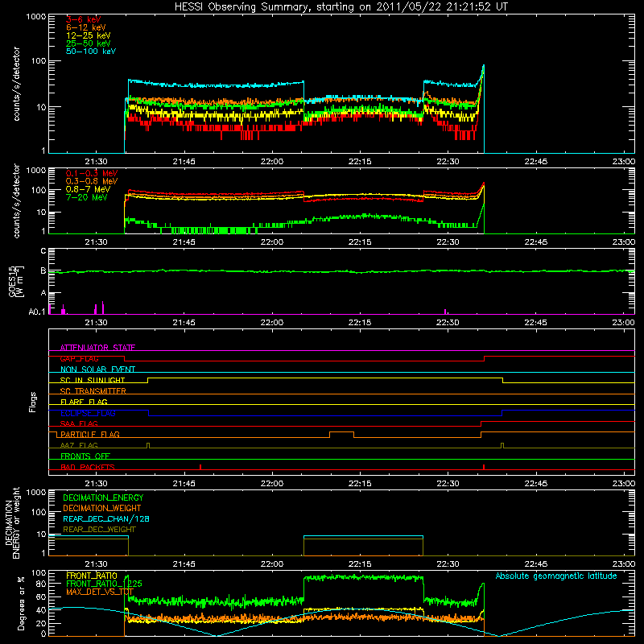644x644 pixels.
Task: Click the vertical 'Flags' axis label
Action: 33,402
